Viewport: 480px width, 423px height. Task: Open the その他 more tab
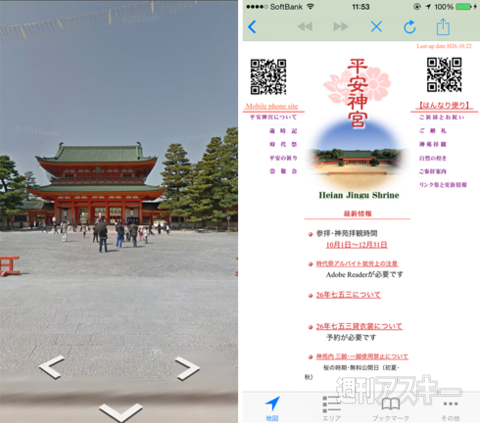[x=450, y=409]
